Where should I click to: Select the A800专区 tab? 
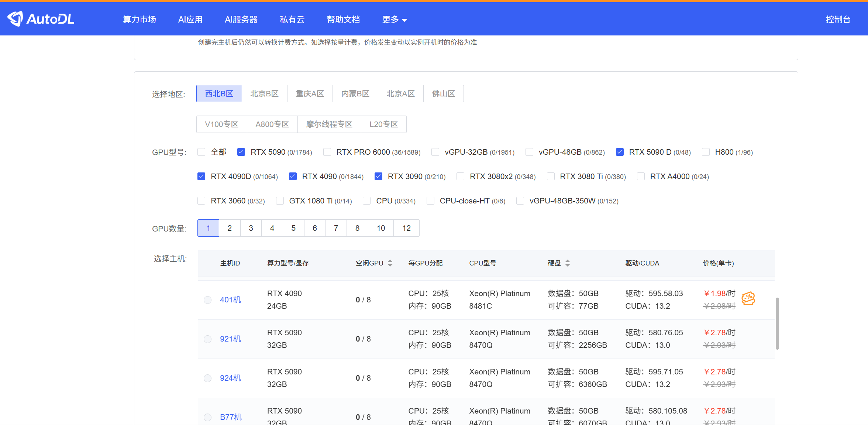tap(272, 124)
